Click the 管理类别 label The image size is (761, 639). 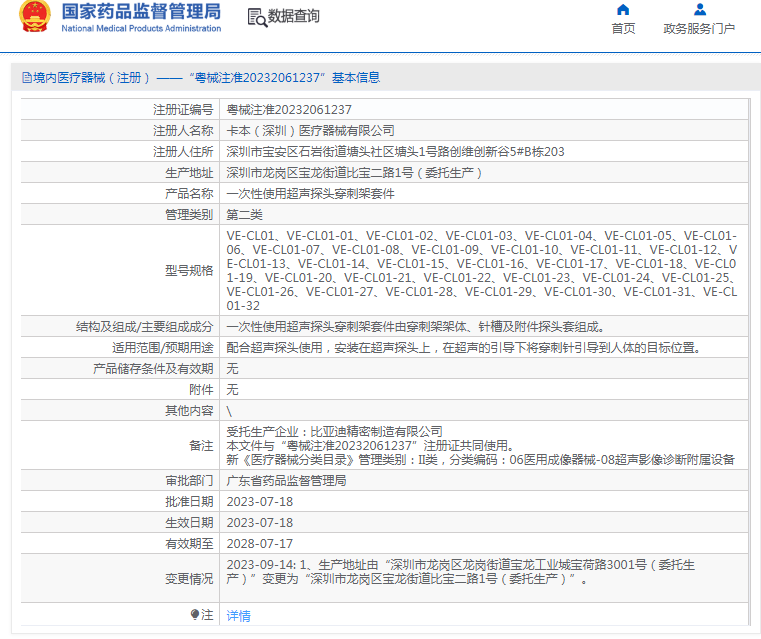pos(189,215)
